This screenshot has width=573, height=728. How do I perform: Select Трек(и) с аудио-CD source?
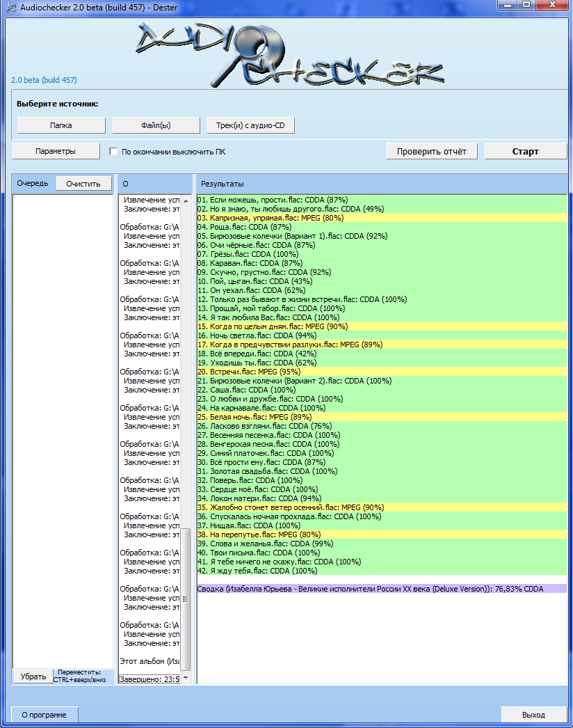point(250,125)
